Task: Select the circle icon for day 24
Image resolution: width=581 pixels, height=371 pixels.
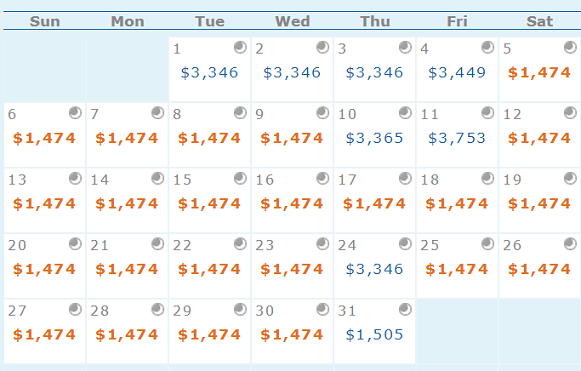Action: [x=405, y=244]
